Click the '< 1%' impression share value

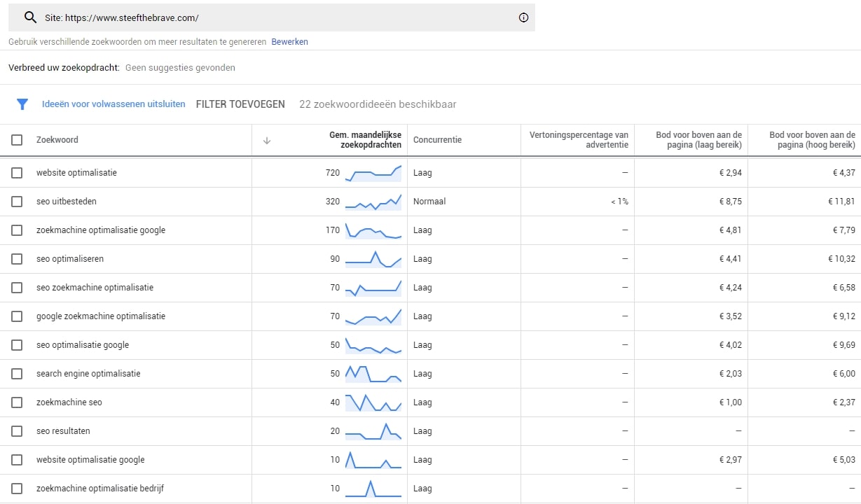point(619,202)
